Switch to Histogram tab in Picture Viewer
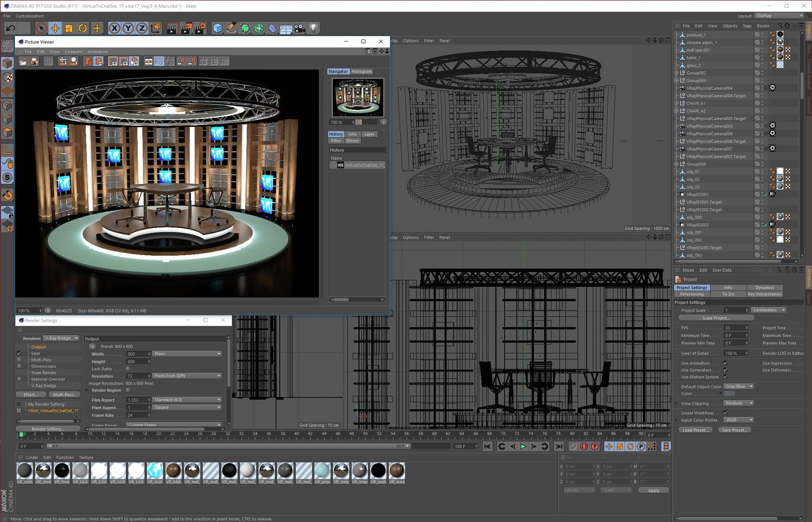Screen dimensions: 812x522 pos(361,71)
